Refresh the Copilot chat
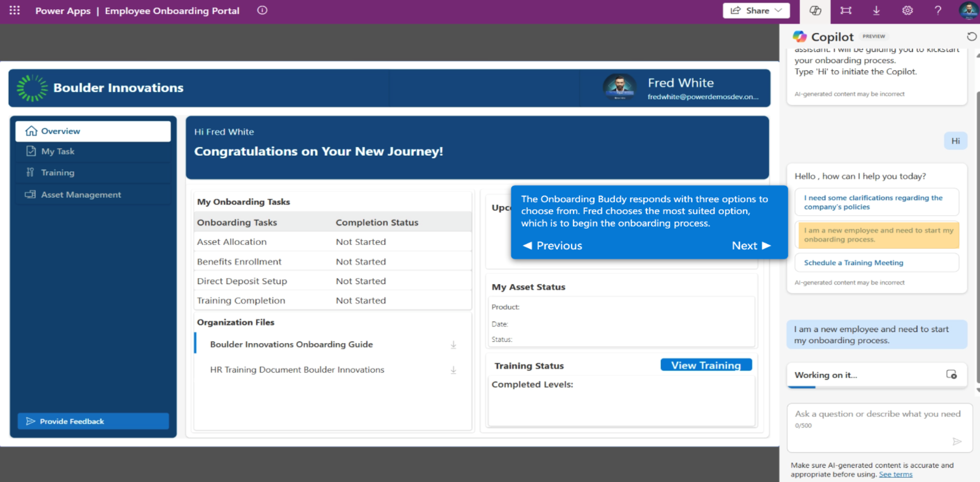Screen dimensions: 980x482 [971, 36]
